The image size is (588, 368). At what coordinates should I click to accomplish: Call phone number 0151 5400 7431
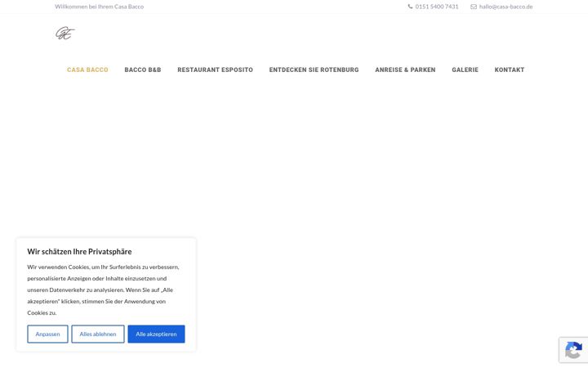[x=437, y=7]
